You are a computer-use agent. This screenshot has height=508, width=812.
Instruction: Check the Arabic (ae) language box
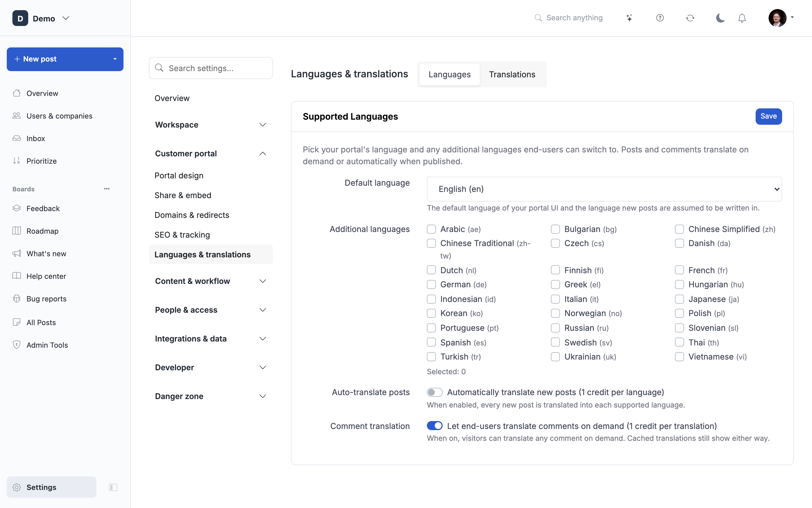[431, 229]
